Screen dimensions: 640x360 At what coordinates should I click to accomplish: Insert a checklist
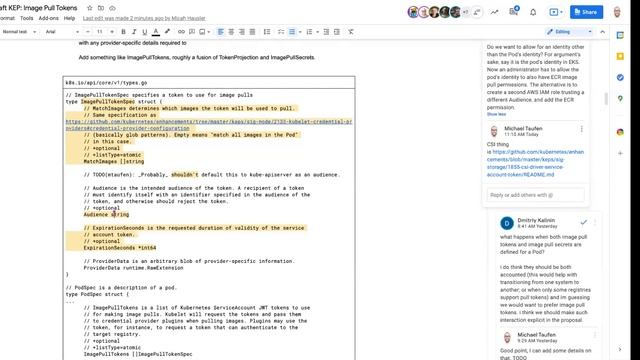click(281, 32)
